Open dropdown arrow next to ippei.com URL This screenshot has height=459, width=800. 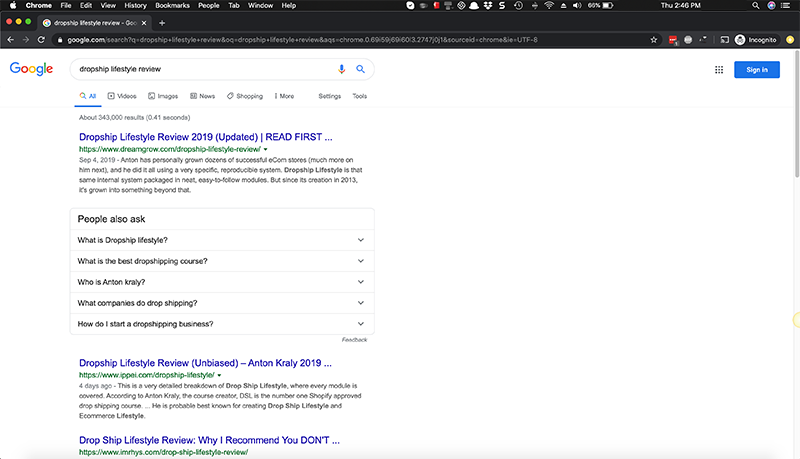click(x=219, y=375)
